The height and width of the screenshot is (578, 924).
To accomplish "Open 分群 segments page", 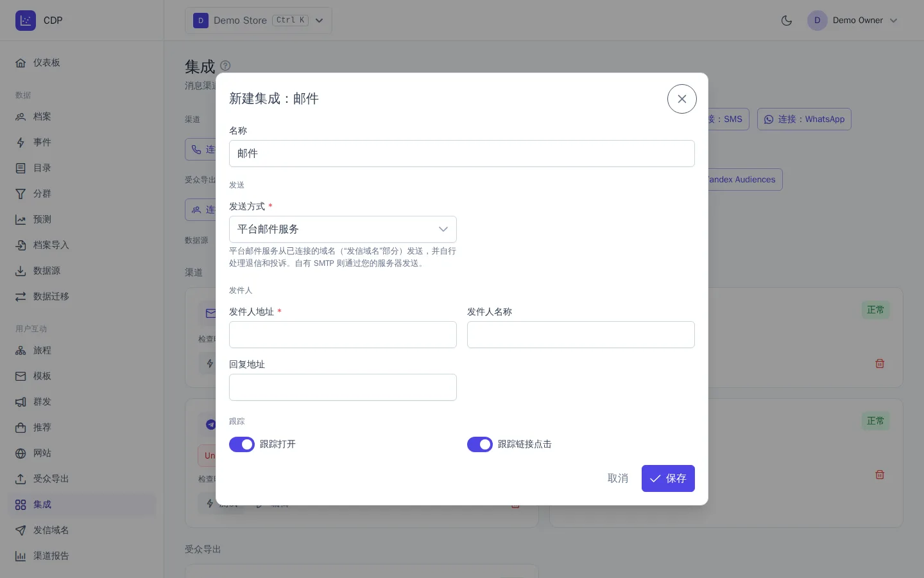I will point(82,194).
